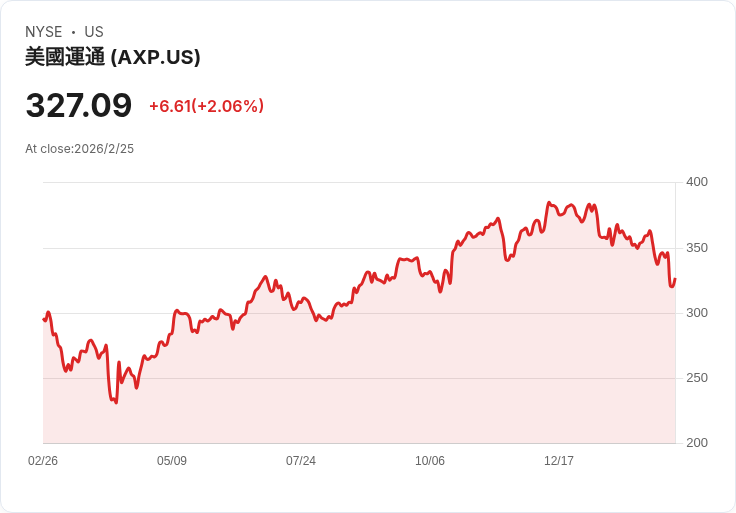Click the 250 price label on y-axis
This screenshot has height=513, width=736.
697,378
